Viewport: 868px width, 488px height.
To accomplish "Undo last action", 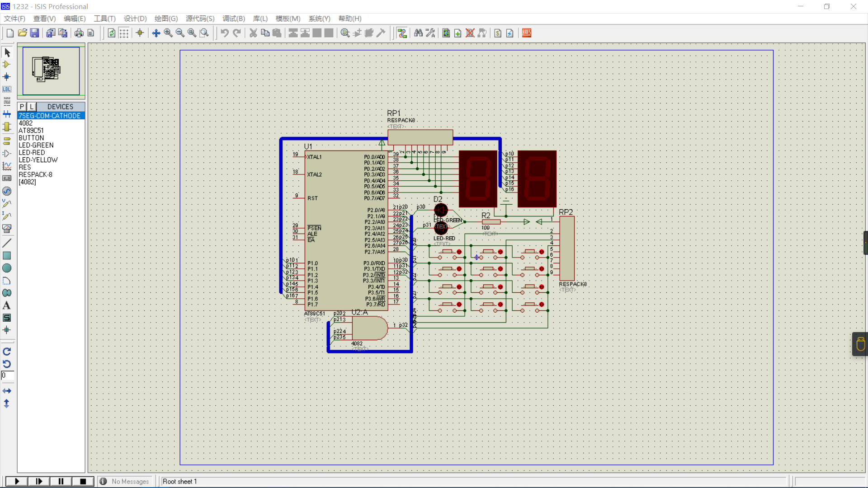I will 225,33.
